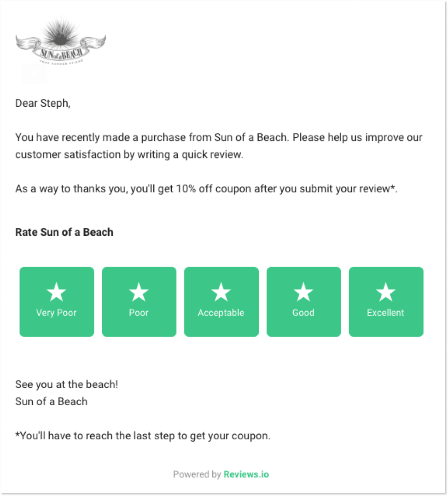Give an Excellent rating via its label
448x496 pixels.
(386, 313)
